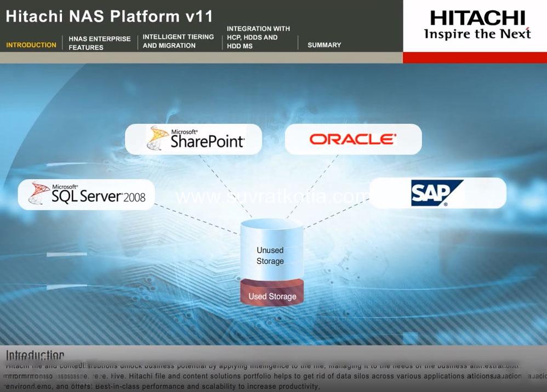547x392 pixels.
Task: Open the Summary tab
Action: point(324,45)
